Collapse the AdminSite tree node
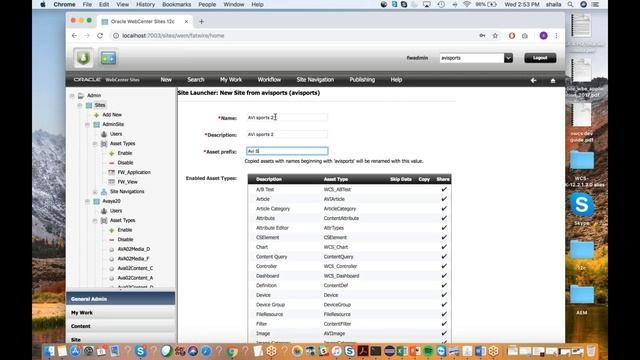 pyautogui.click(x=87, y=124)
